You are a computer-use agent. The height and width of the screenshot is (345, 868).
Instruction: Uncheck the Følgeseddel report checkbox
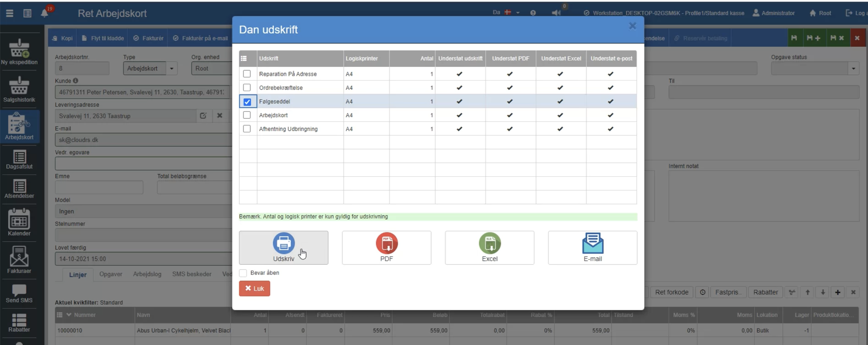pos(247,102)
